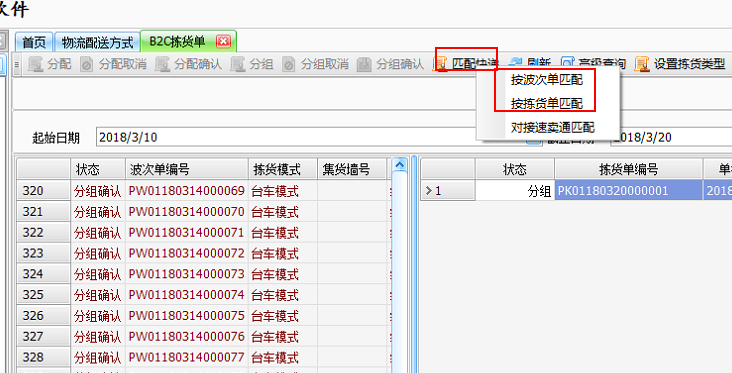Image resolution: width=732 pixels, height=373 pixels.
Task: Select row header 320
Action: [x=43, y=190]
